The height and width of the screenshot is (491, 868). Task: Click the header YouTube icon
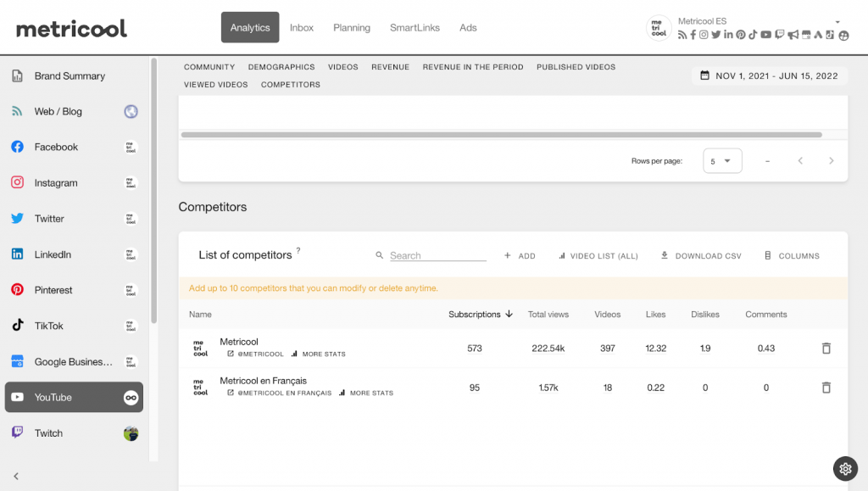(765, 35)
